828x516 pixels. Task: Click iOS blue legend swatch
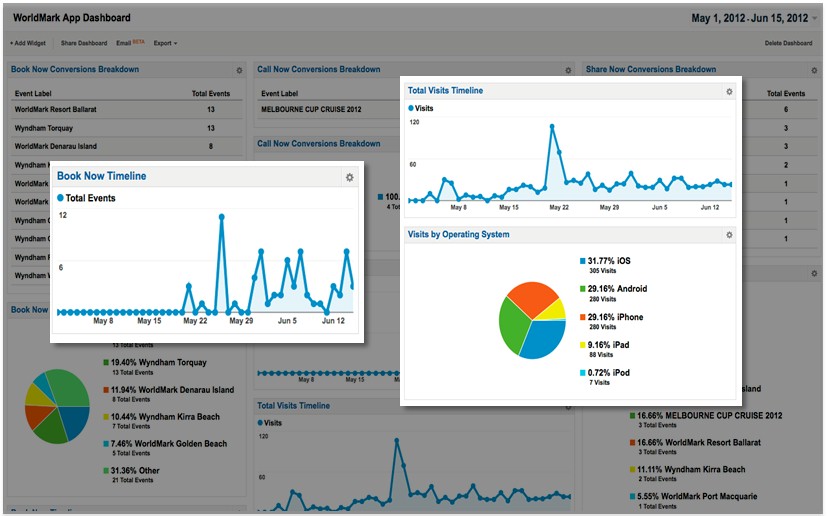pyautogui.click(x=582, y=261)
